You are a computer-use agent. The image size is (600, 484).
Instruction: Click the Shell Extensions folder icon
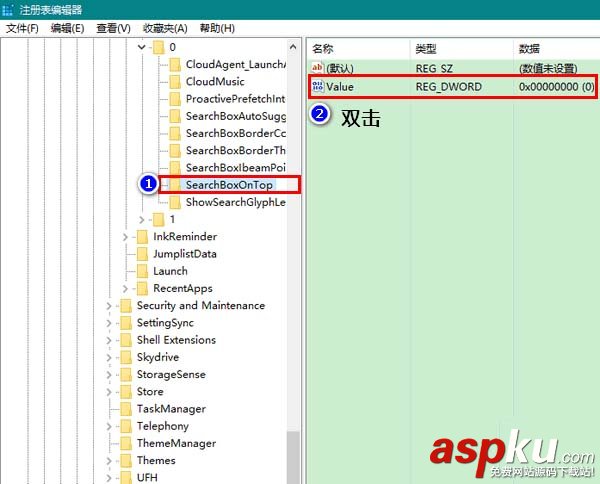coord(126,340)
